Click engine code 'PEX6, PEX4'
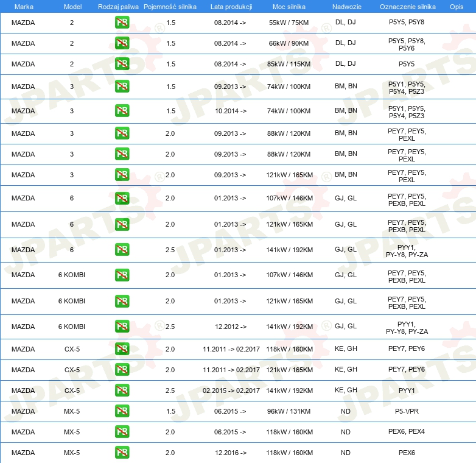The image size is (476, 463). point(407,431)
